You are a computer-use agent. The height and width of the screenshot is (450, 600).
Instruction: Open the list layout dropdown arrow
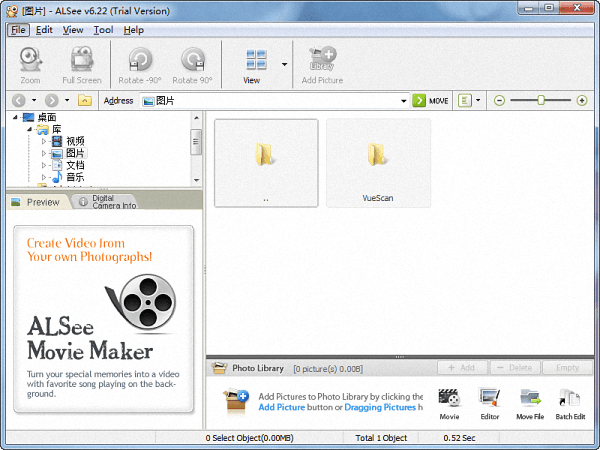pyautogui.click(x=478, y=101)
